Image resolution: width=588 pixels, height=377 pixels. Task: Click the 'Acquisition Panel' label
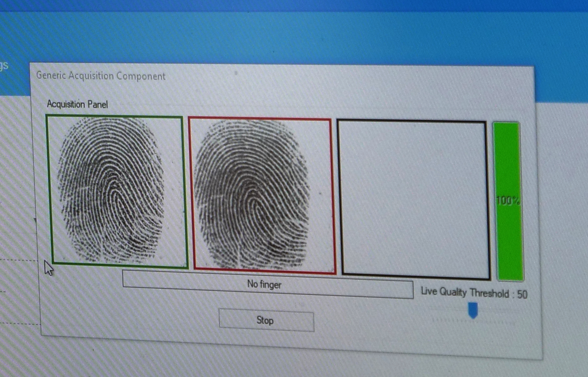(77, 104)
